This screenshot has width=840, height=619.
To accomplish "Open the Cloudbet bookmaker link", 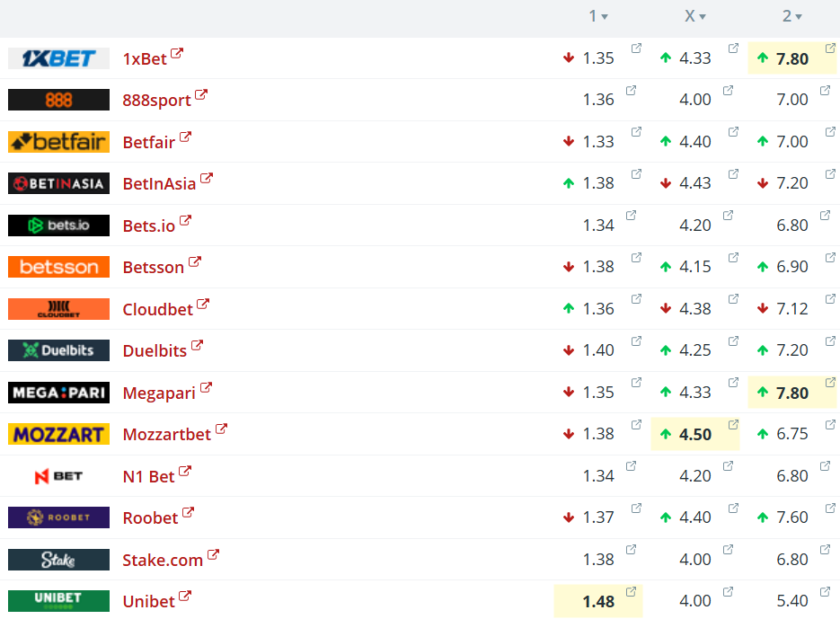I will (x=157, y=309).
